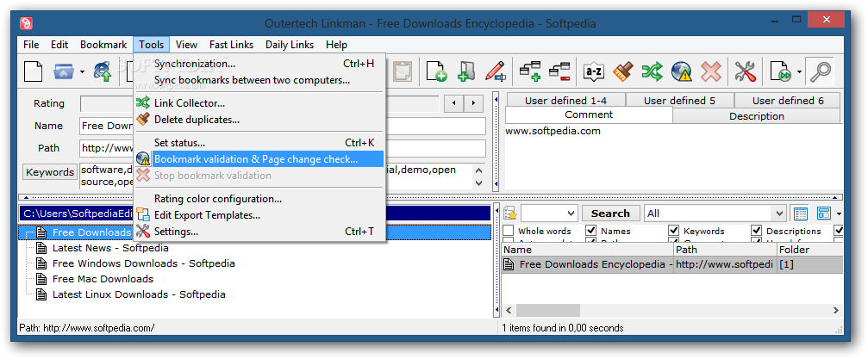
Task: Open dropdown arrow next to Open folder icon
Action: [x=82, y=72]
